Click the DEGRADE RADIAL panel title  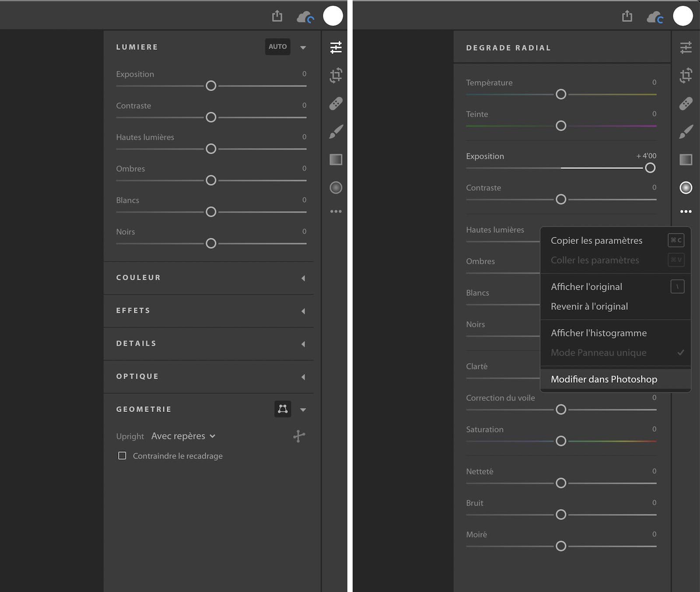(x=508, y=48)
